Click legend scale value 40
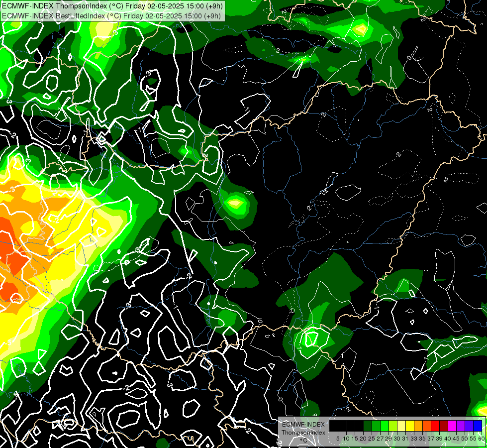Screen dimensions: 487x448 [448, 439]
